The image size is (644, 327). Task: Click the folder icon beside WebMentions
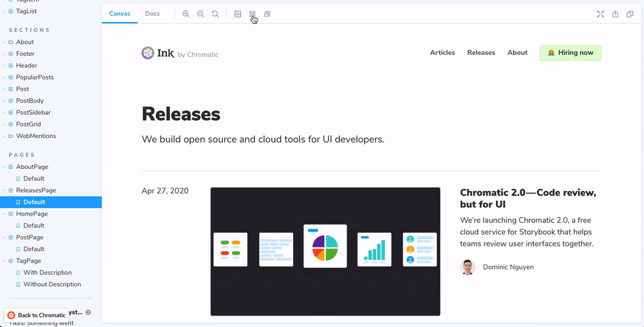(11, 136)
